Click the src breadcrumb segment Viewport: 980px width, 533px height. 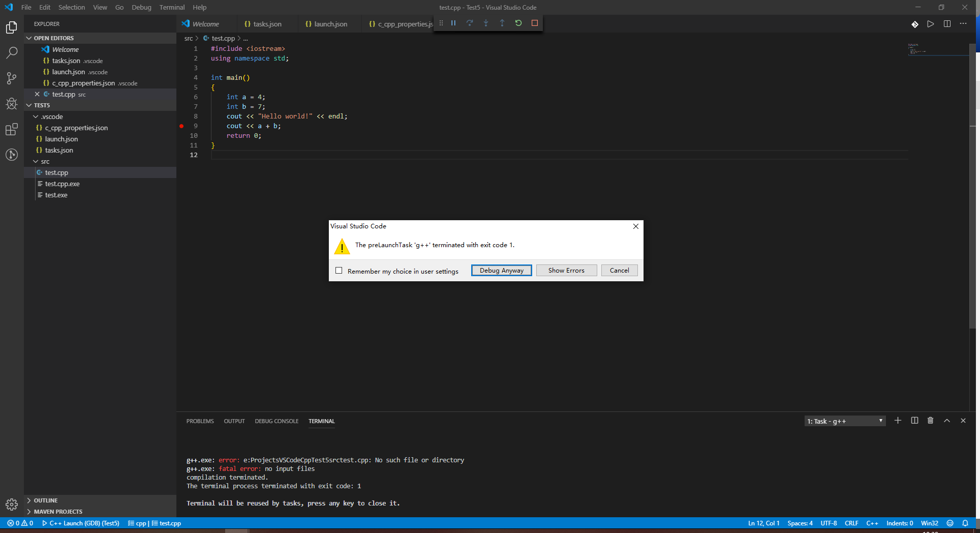[189, 38]
